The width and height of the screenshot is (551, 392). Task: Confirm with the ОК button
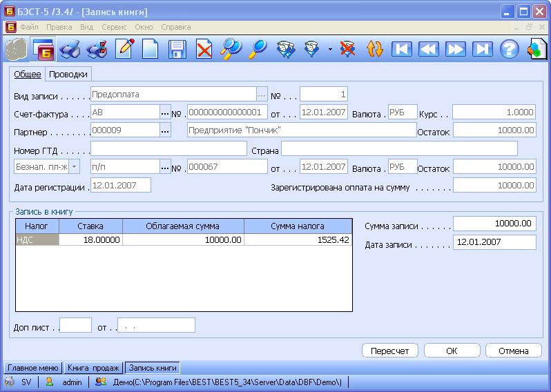(452, 351)
